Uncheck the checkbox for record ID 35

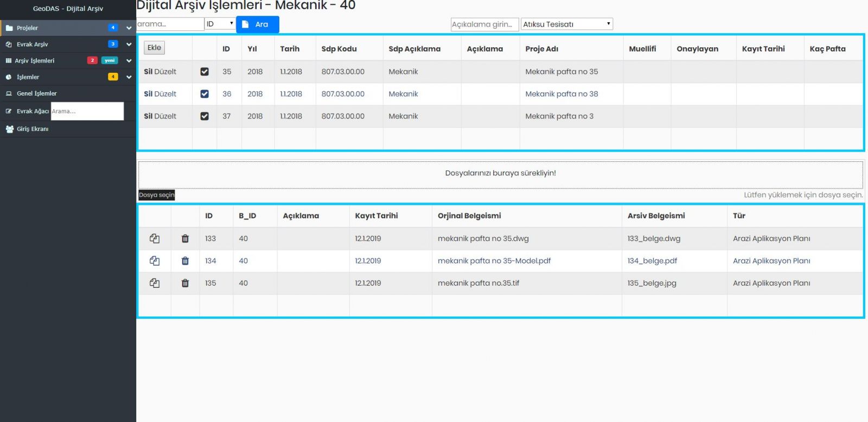pyautogui.click(x=205, y=72)
